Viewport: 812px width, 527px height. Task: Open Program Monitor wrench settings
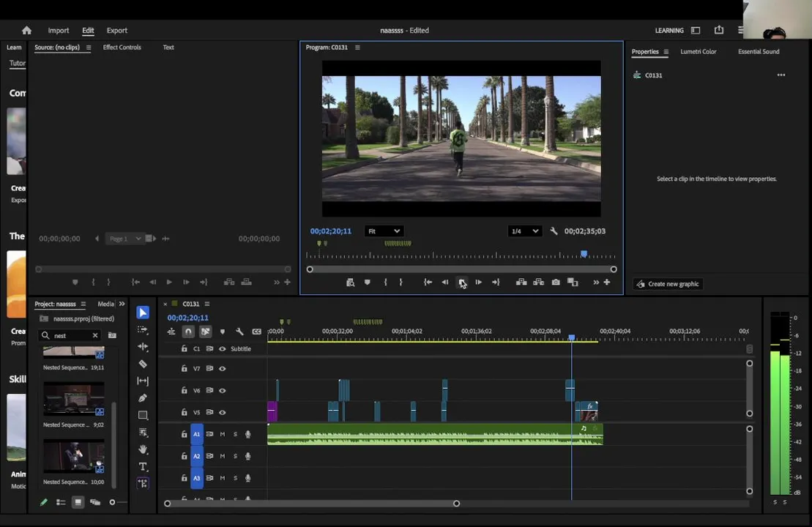(554, 231)
